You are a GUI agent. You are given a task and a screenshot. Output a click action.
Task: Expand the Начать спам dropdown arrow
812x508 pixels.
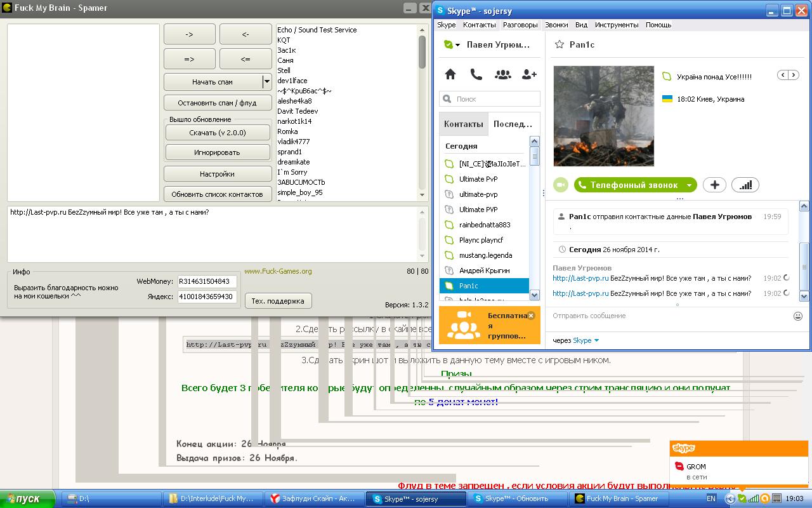[x=267, y=81]
